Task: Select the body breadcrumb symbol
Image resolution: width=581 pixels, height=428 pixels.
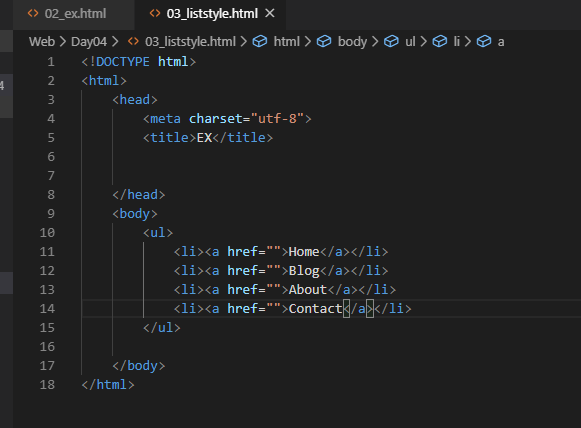Action: pos(352,42)
